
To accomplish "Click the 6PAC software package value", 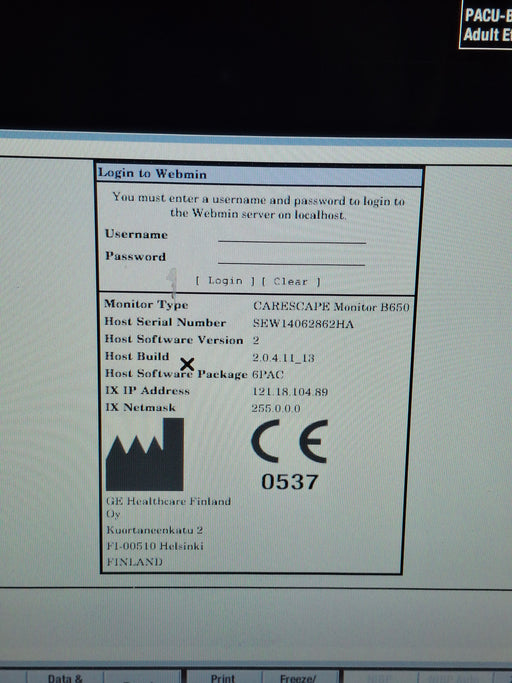I will (268, 374).
